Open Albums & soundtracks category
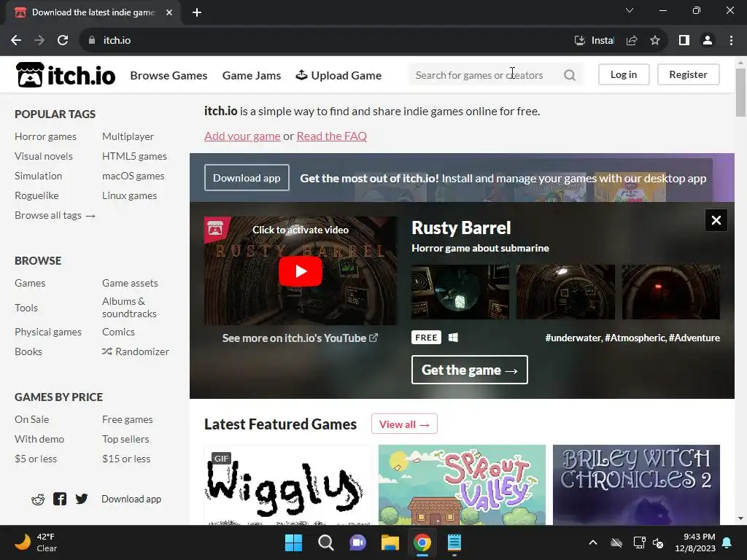 (129, 308)
